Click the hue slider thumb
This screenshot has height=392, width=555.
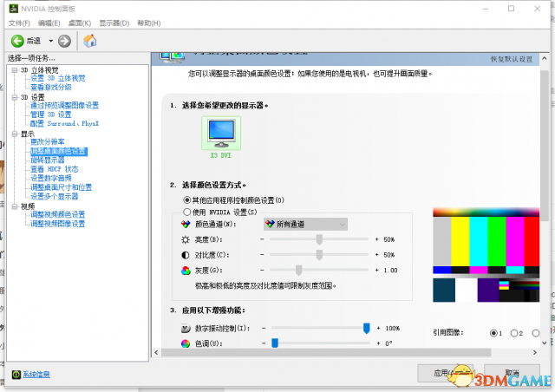pyautogui.click(x=275, y=343)
